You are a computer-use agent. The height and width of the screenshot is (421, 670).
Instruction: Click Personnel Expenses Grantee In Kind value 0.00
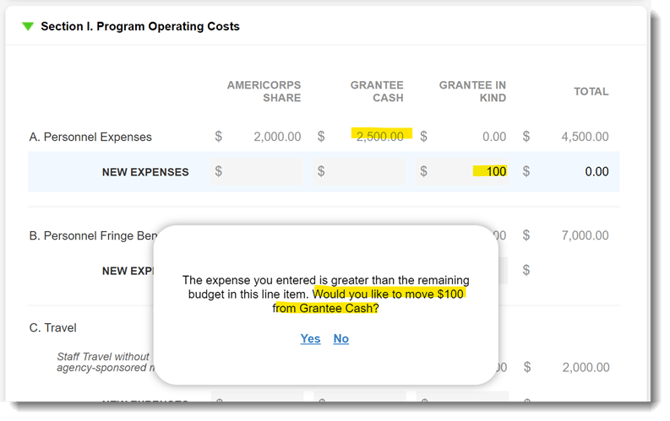pyautogui.click(x=494, y=137)
